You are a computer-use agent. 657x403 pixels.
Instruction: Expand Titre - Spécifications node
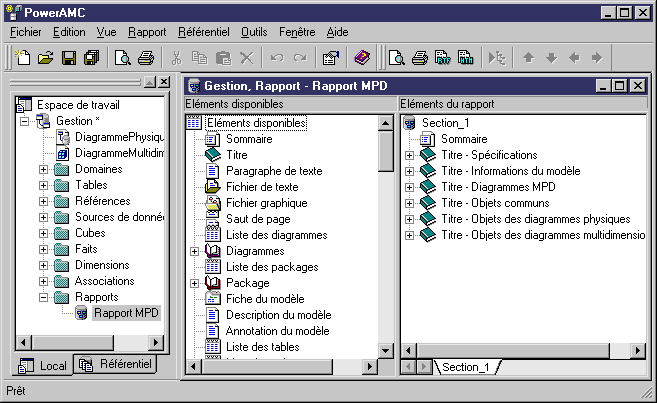coord(409,155)
